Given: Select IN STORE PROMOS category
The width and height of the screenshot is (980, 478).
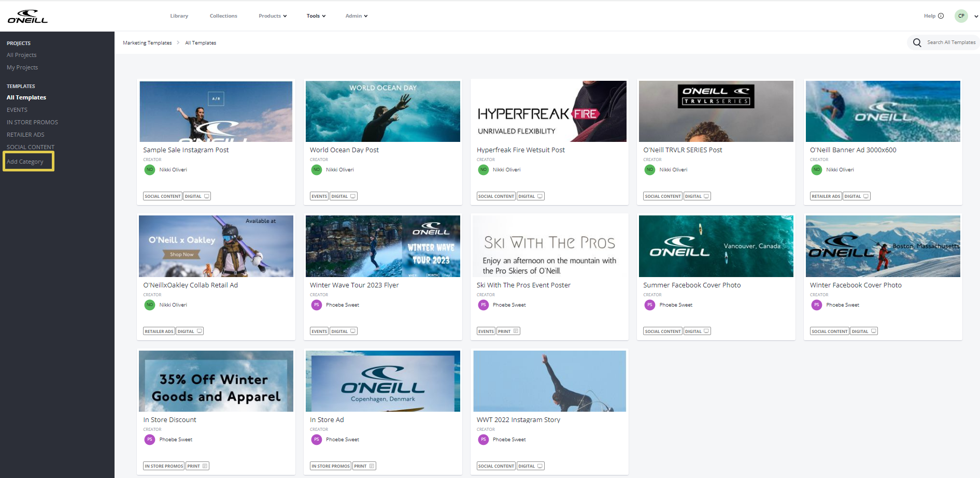Looking at the screenshot, I should pyautogui.click(x=32, y=122).
